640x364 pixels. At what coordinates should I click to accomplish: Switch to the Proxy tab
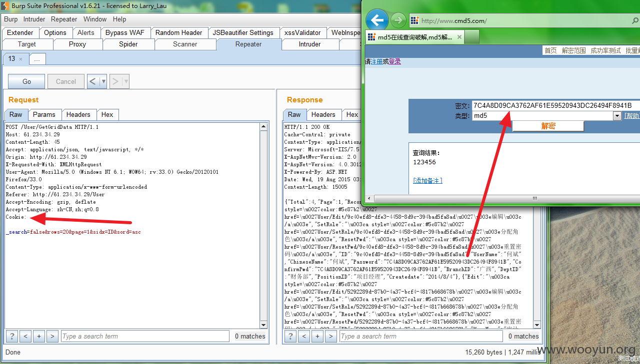tap(77, 44)
